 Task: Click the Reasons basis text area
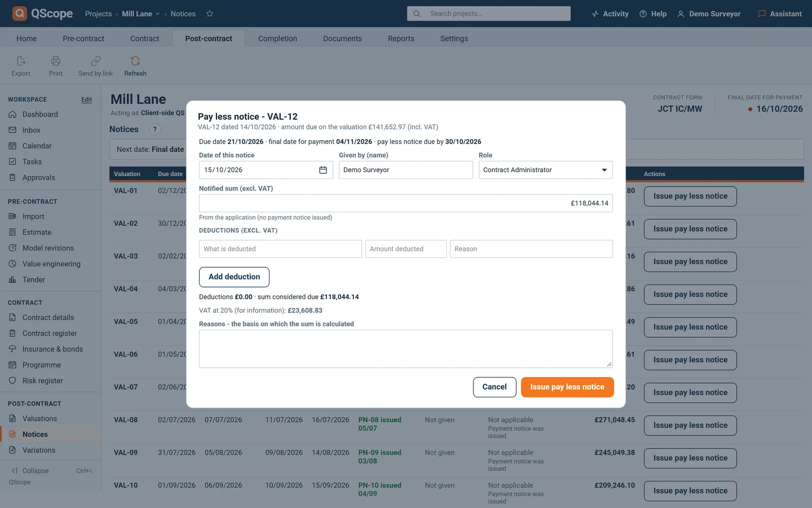coord(406,349)
